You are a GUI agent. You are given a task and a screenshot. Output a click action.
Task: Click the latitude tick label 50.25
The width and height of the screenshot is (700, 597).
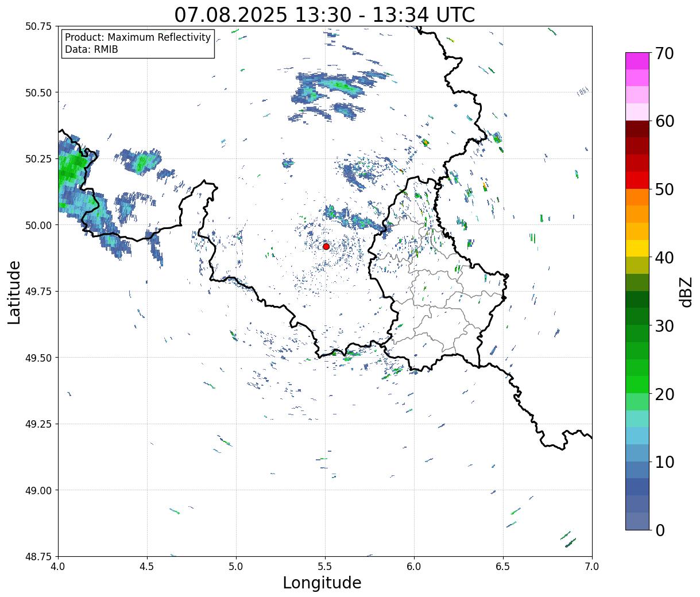pyautogui.click(x=38, y=159)
